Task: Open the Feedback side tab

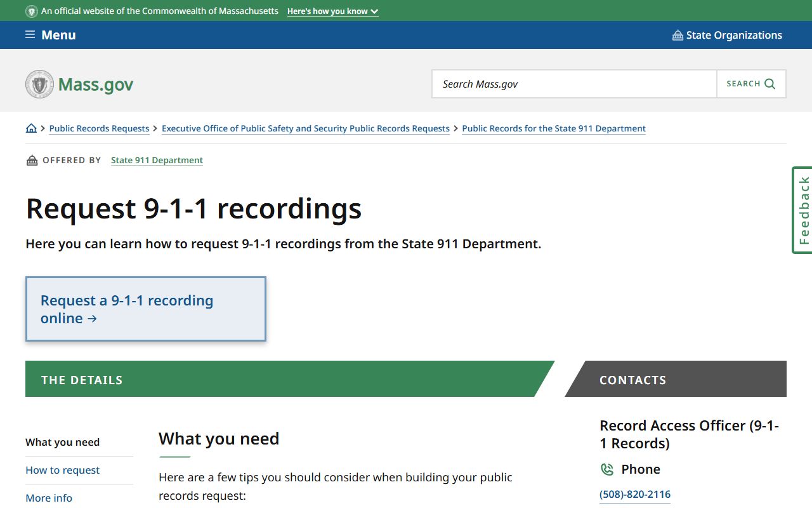Action: tap(802, 210)
